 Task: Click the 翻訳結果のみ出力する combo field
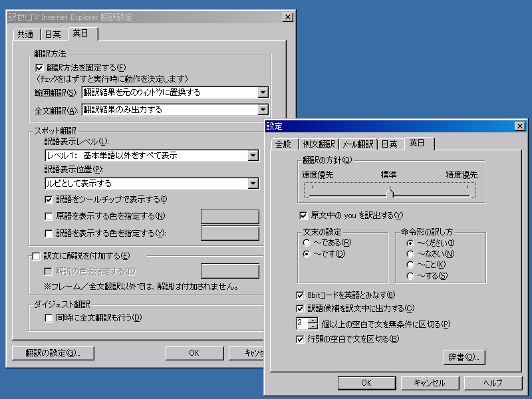[175, 110]
